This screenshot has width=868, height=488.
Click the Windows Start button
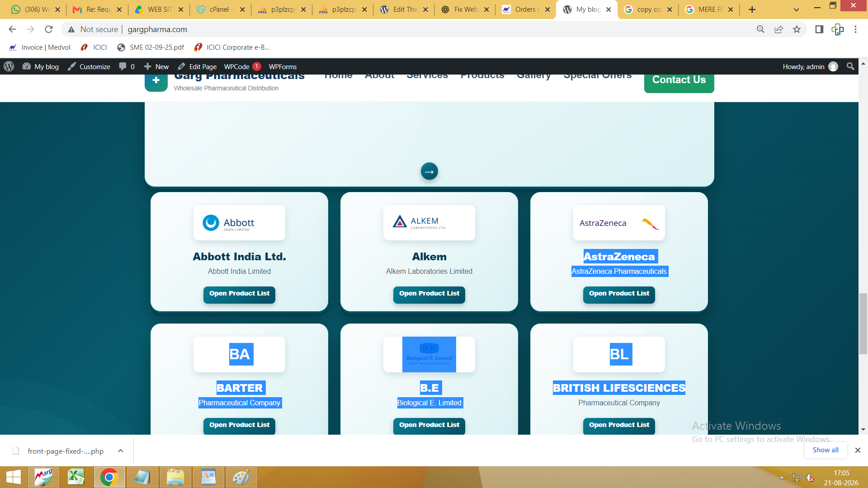point(14,477)
